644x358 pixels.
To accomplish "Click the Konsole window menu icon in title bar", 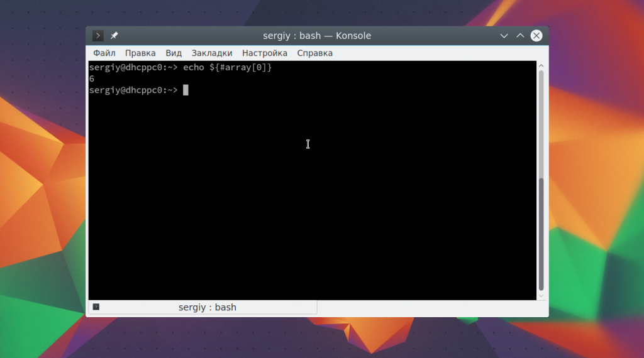I will (x=98, y=36).
